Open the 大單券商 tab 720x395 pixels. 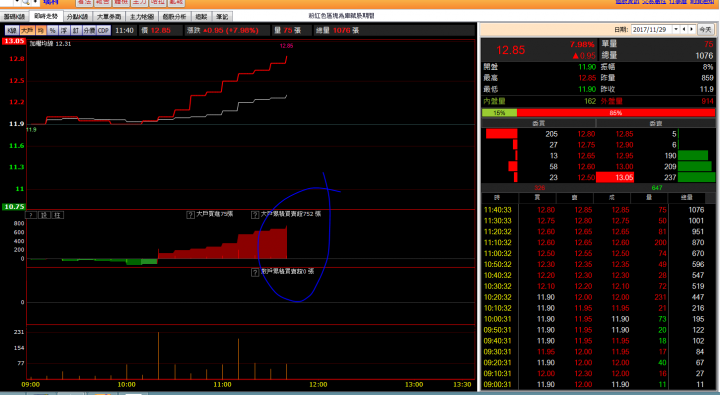click(109, 17)
